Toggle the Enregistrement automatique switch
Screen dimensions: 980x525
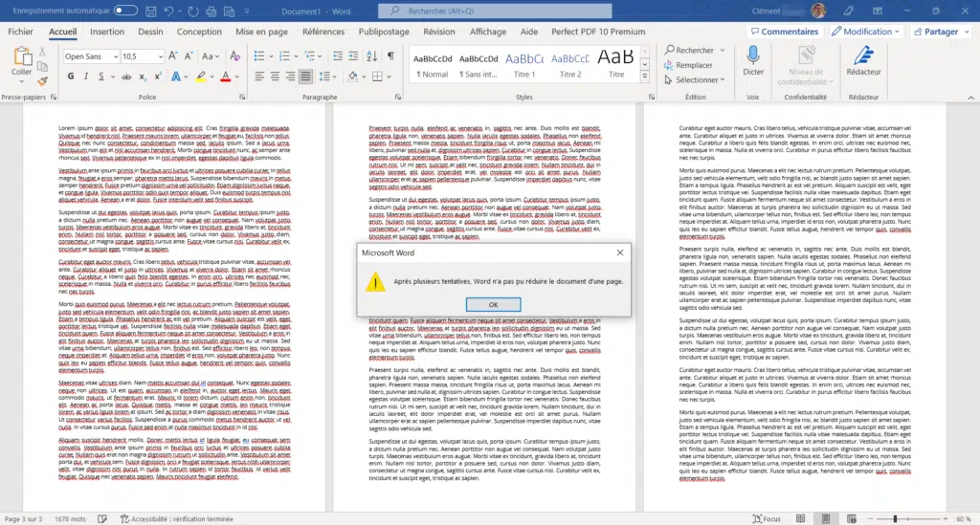(125, 11)
